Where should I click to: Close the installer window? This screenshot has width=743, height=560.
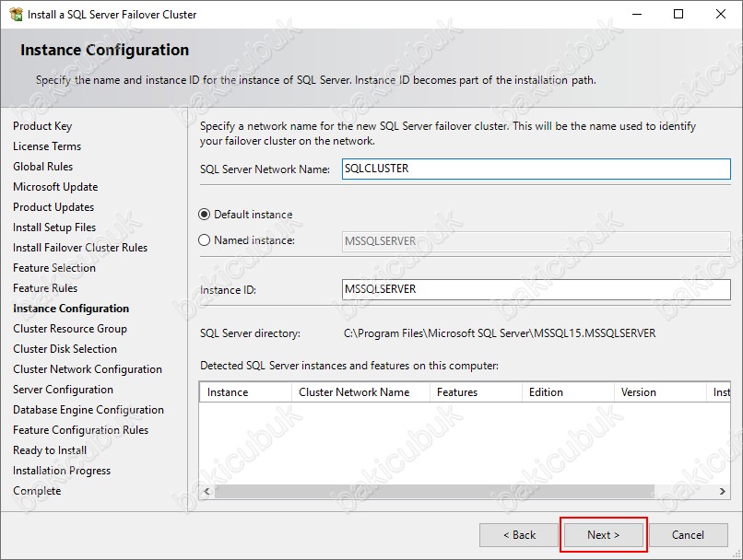click(721, 14)
